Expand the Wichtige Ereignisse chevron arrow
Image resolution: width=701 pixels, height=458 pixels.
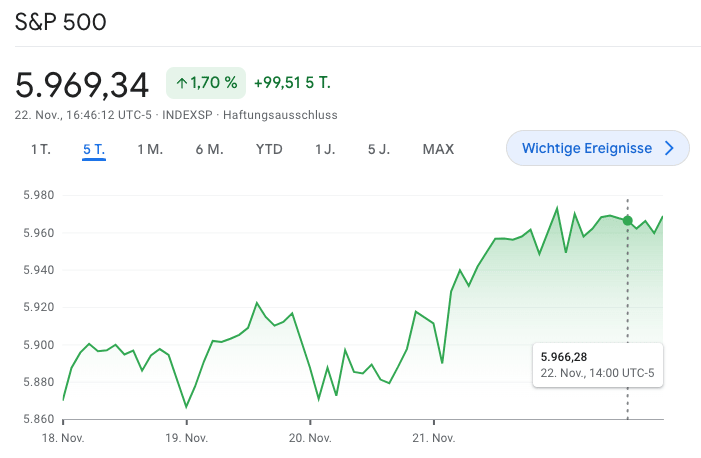[670, 148]
